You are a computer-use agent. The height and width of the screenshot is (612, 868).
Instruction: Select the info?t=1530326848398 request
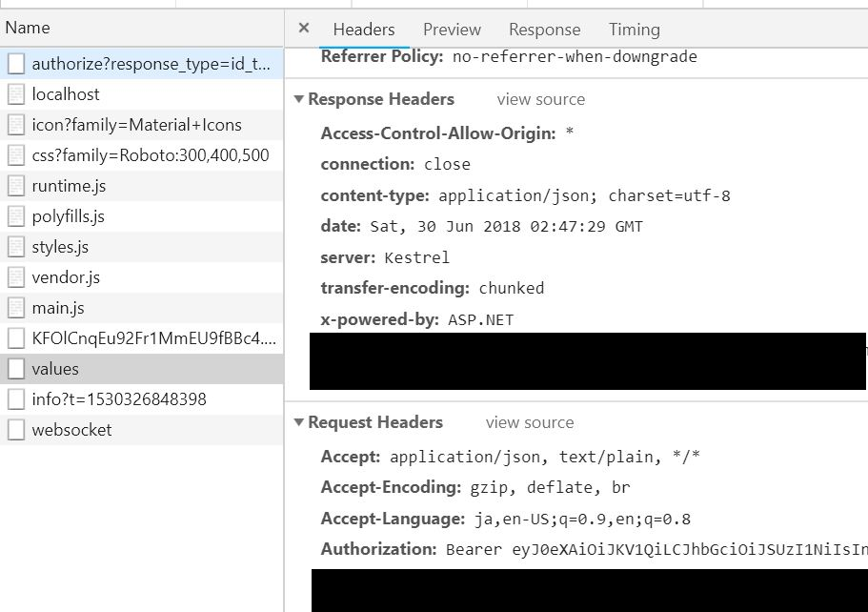click(142, 398)
